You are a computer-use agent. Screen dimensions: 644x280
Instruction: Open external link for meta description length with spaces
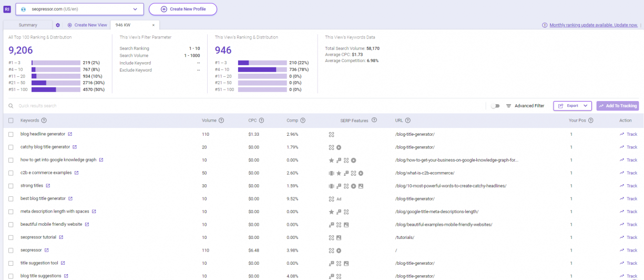[94, 212]
